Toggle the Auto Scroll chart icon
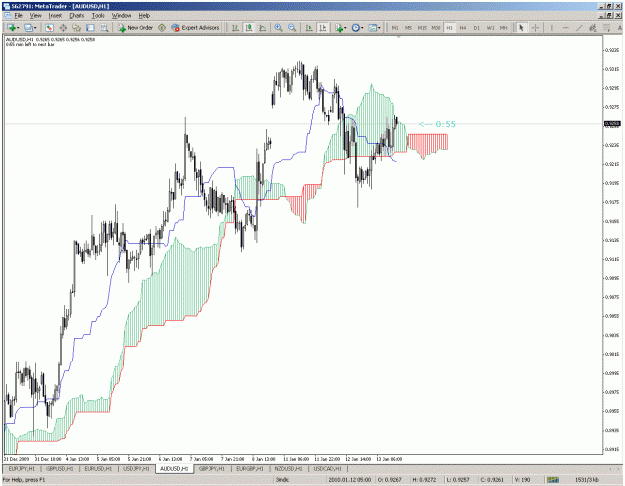The height and width of the screenshot is (486, 625). pos(309,28)
